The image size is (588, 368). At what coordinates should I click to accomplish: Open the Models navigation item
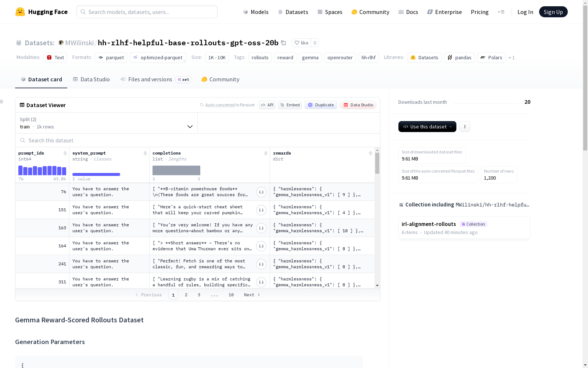point(256,12)
